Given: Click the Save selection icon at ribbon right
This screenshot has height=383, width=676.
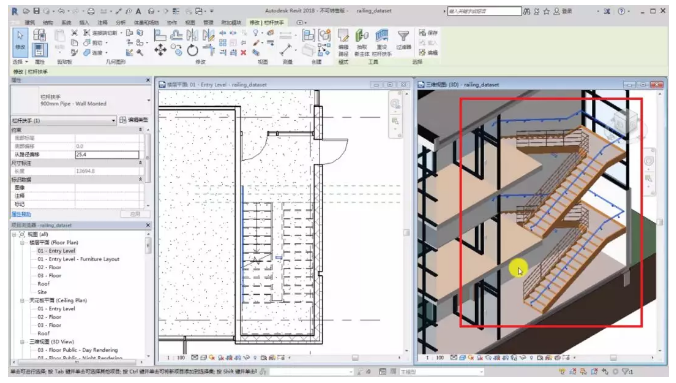Looking at the screenshot, I should 428,33.
